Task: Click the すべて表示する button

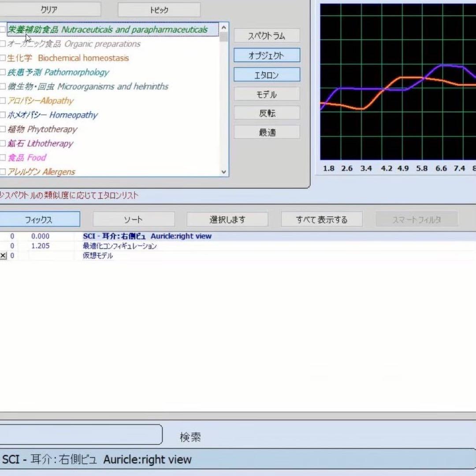Action: click(x=321, y=219)
